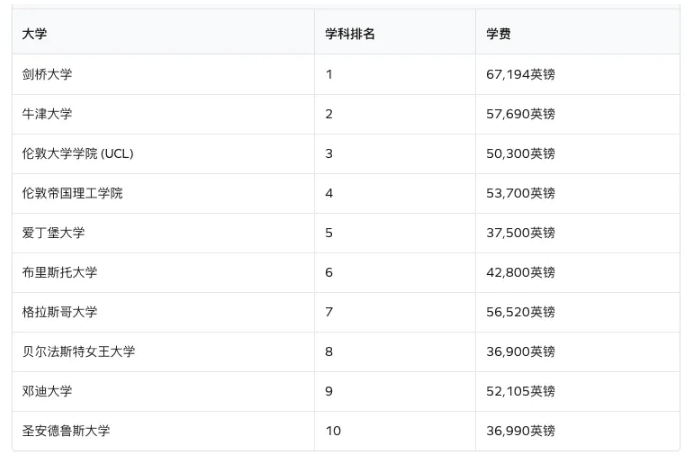Click the 大学 column header
The width and height of the screenshot is (687, 458).
(35, 34)
